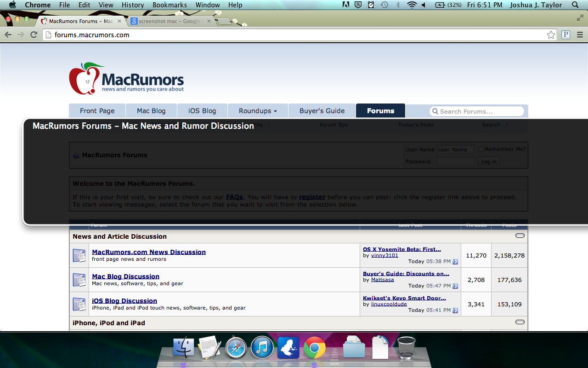Switch to the screenshot mac Google tab
This screenshot has width=588, height=368.
pos(171,21)
